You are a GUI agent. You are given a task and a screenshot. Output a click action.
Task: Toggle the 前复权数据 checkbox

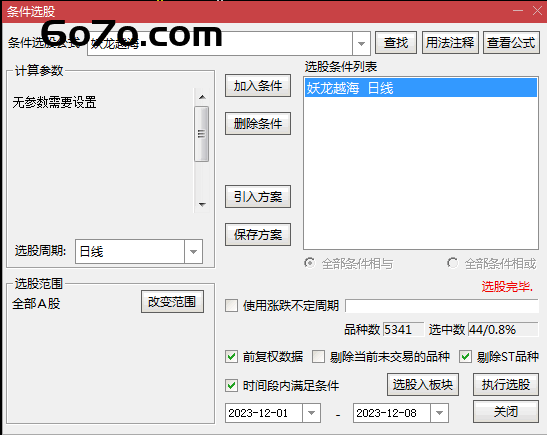[232, 357]
